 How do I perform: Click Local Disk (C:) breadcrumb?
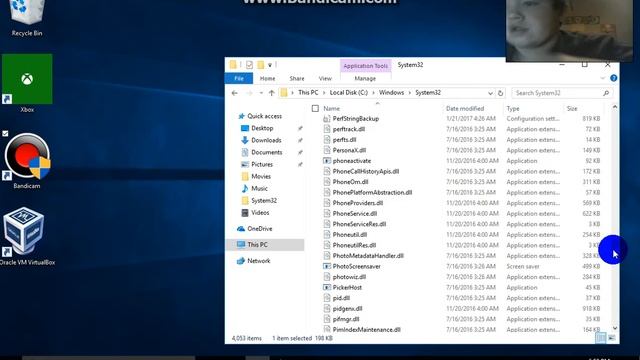click(349, 93)
